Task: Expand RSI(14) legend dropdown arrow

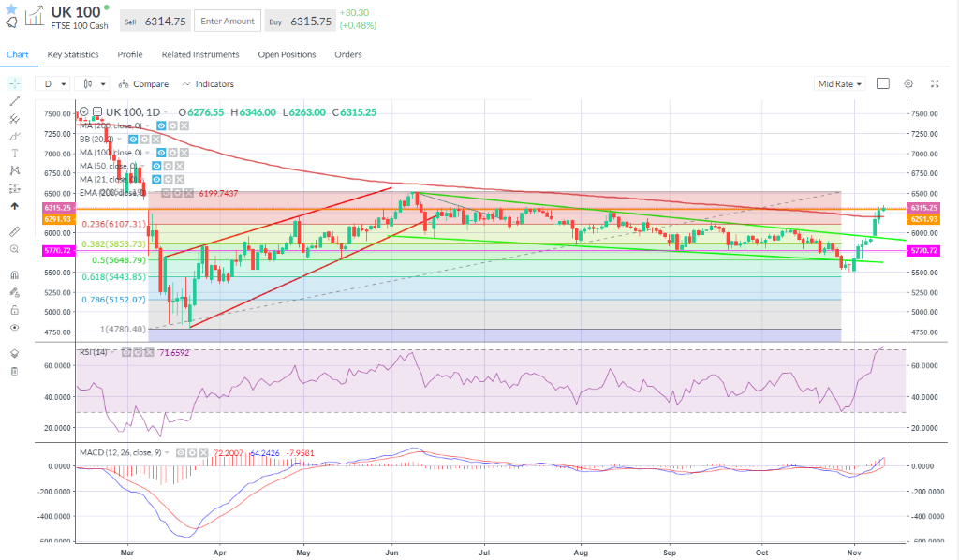Action: [112, 353]
